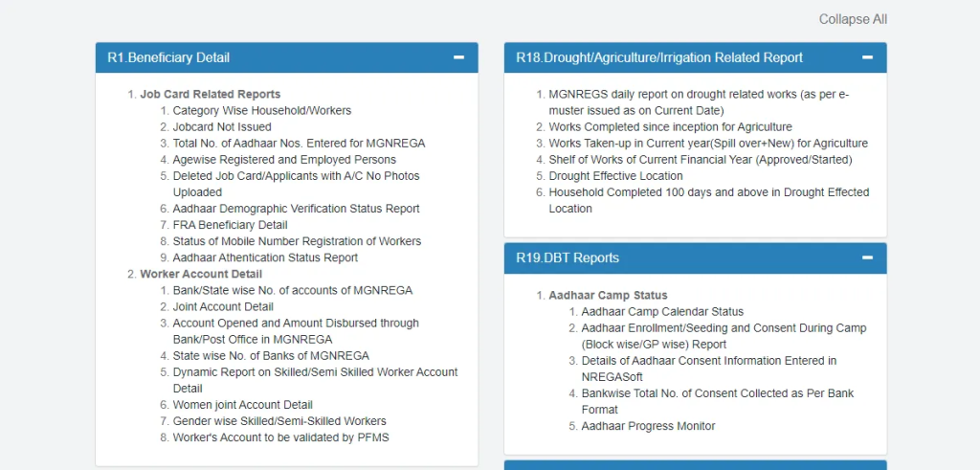Open Gender wise Skilled/Semi-Skilled Workers report
The image size is (980, 470).
click(279, 420)
